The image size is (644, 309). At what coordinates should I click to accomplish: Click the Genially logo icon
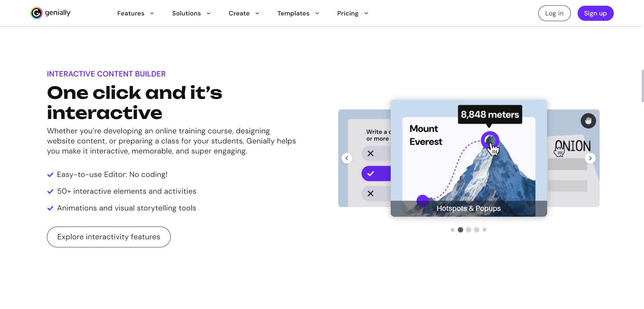36,13
